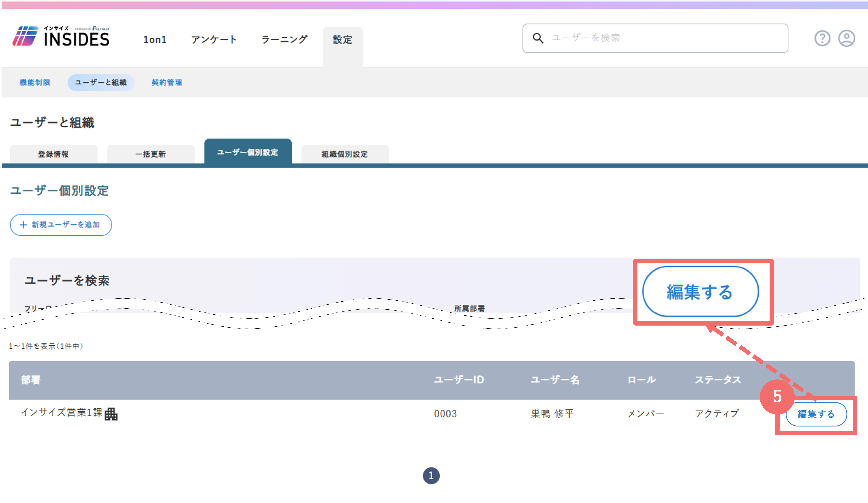Click the 部署 column header
Screen dimensions: 868x503
coord(31,380)
